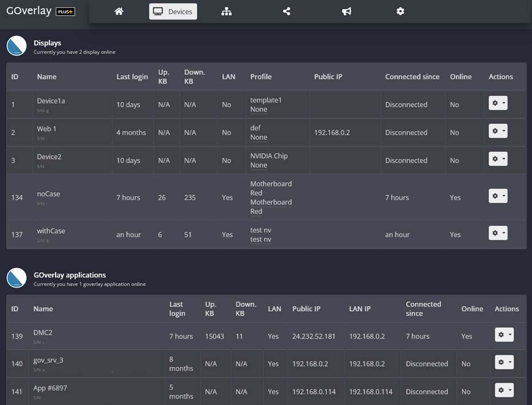Open actions dropdown for DMC2 application
Screen dimensions: 532x405
(504, 335)
